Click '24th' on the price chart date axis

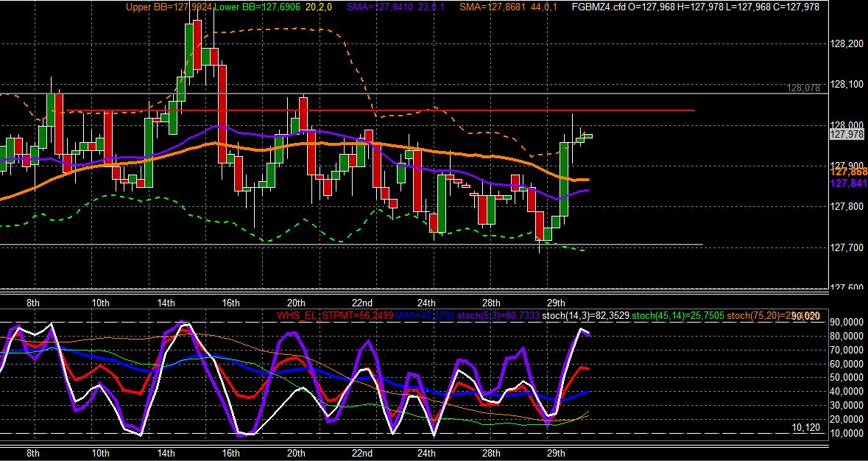point(426,303)
